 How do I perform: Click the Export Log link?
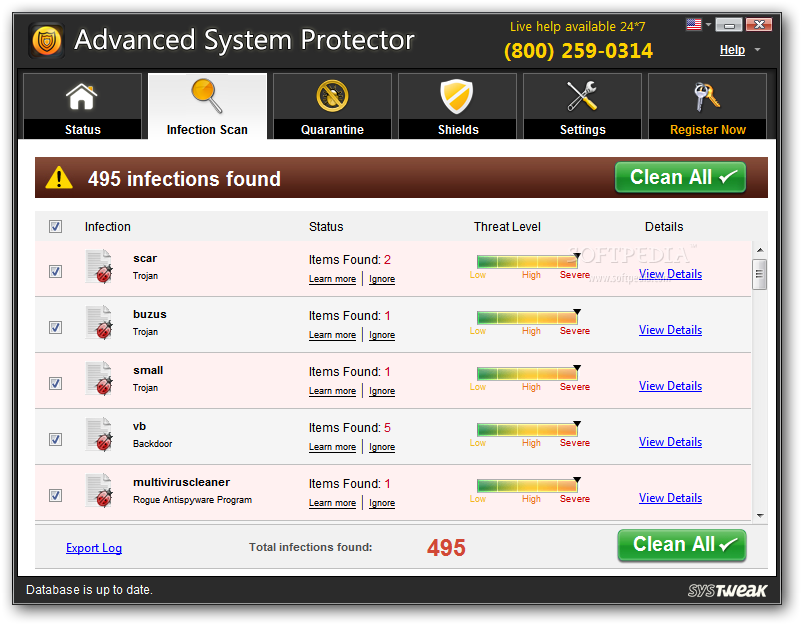94,548
